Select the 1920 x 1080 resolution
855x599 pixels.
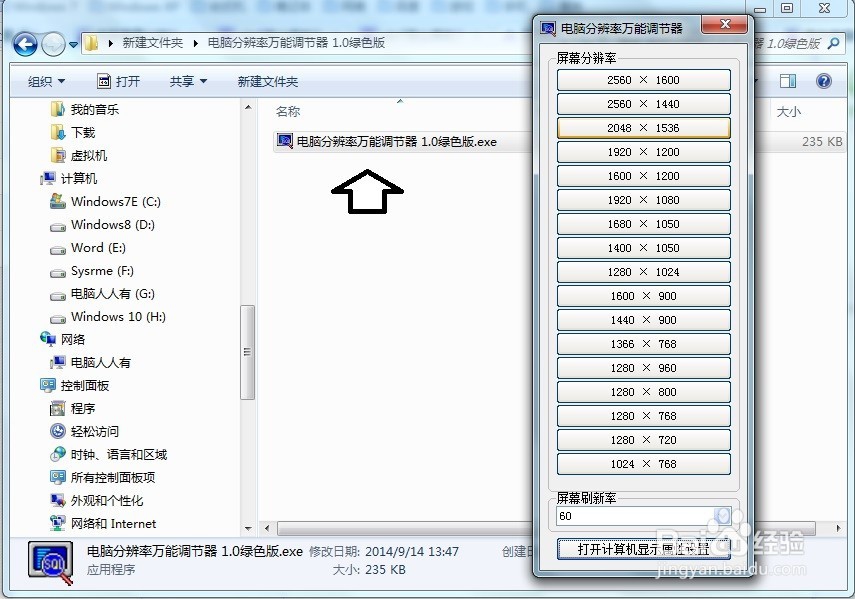[643, 199]
